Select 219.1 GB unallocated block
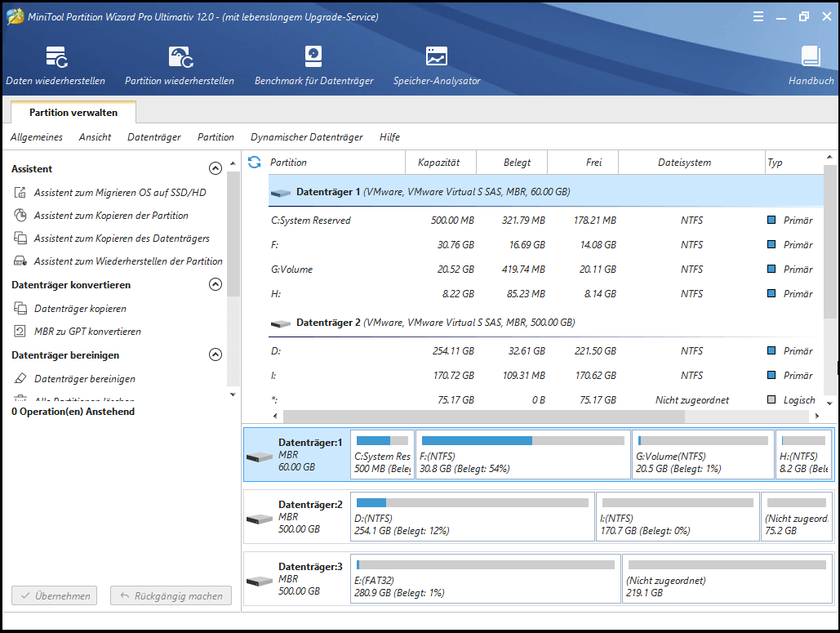Image resolution: width=840 pixels, height=633 pixels. click(727, 579)
